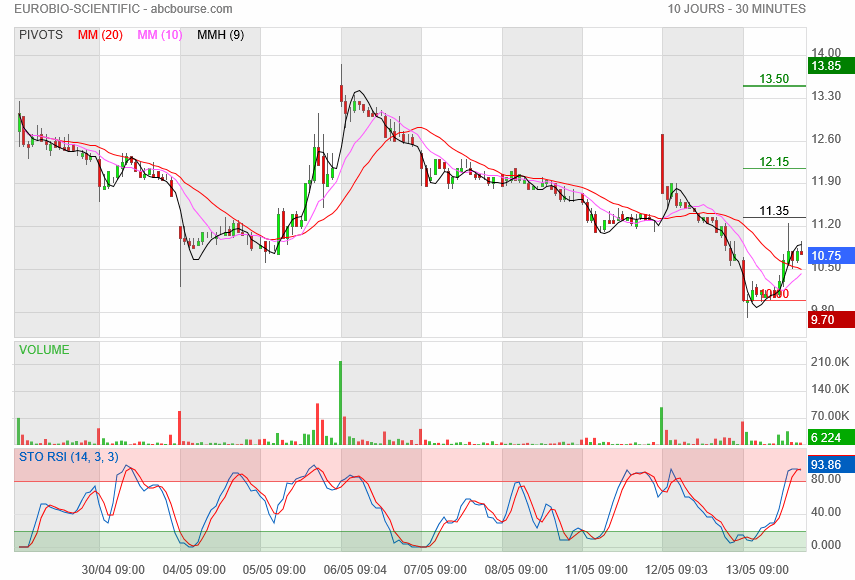This screenshot has height=580, width=855.
Task: Click the 13.30 price axis value
Action: [x=826, y=96]
